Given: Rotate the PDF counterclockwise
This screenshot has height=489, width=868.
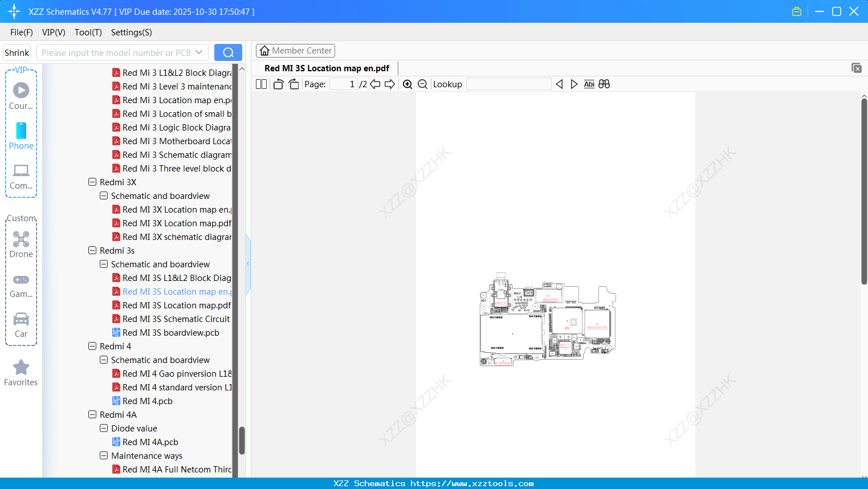Looking at the screenshot, I should (x=278, y=84).
